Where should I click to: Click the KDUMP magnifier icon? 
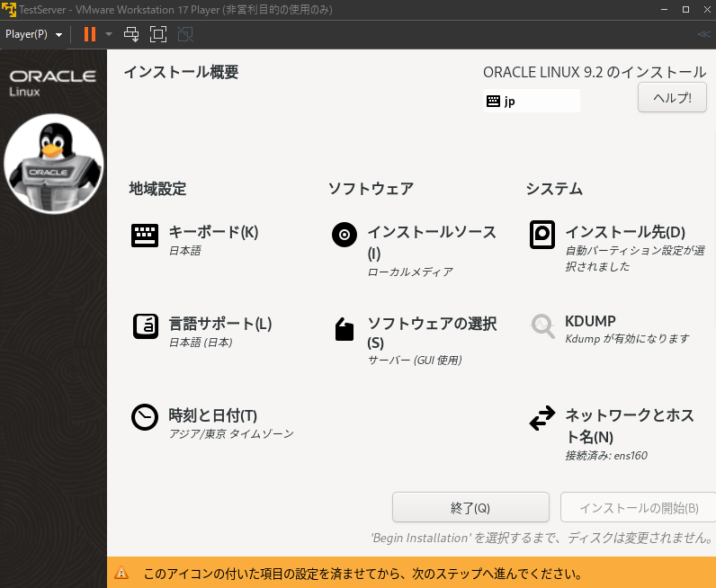[x=542, y=326]
